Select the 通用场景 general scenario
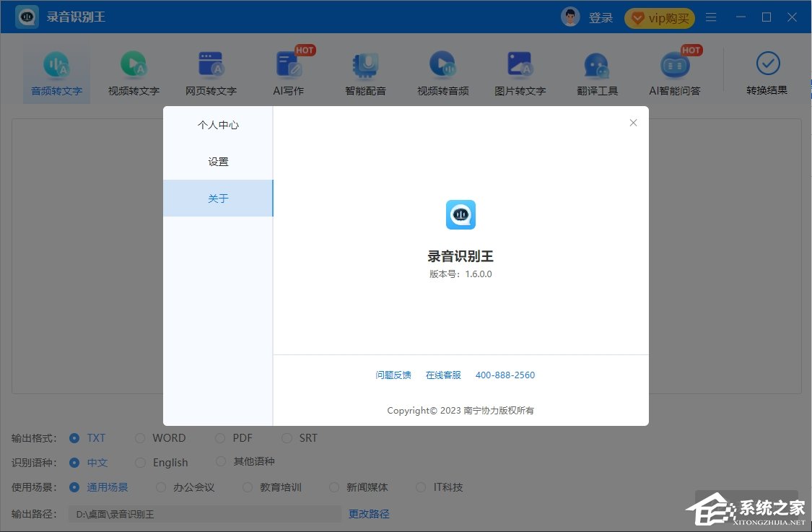The height and width of the screenshot is (532, 812). pos(98,487)
